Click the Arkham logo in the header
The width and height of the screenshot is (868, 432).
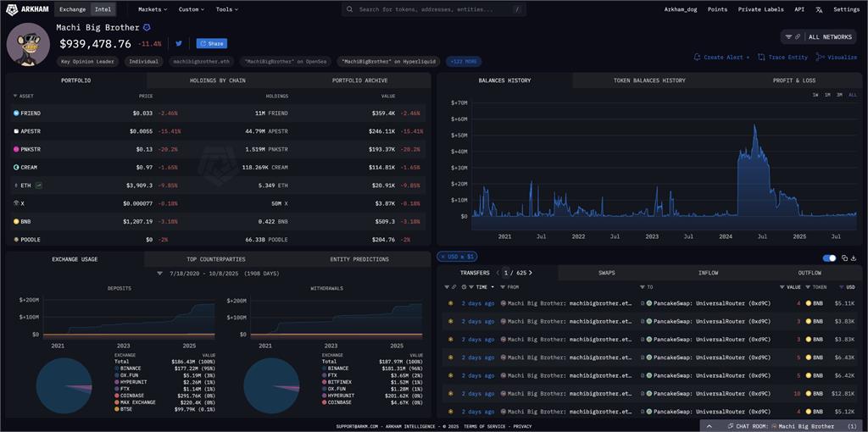(x=25, y=9)
